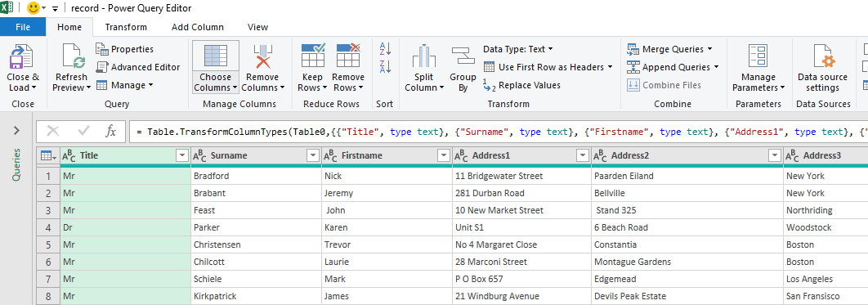Viewport: 868px width, 305px height.
Task: Open the Firstname column filter dropdown
Action: (444, 156)
